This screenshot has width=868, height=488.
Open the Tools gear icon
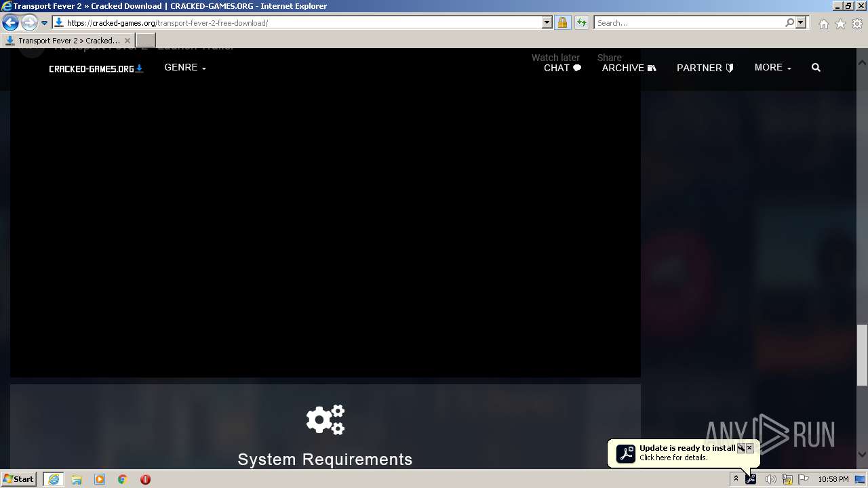857,24
